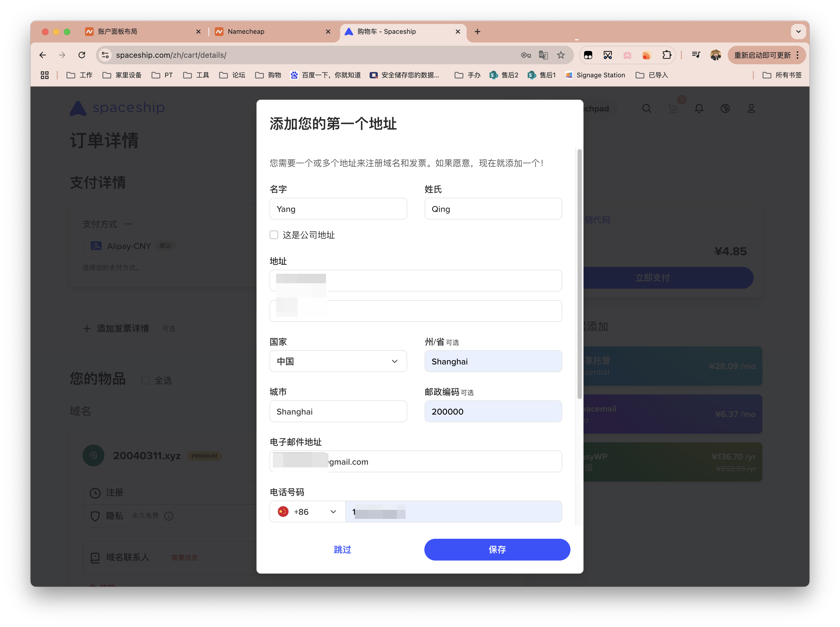The image size is (840, 627).
Task: Click the email address field
Action: 415,461
